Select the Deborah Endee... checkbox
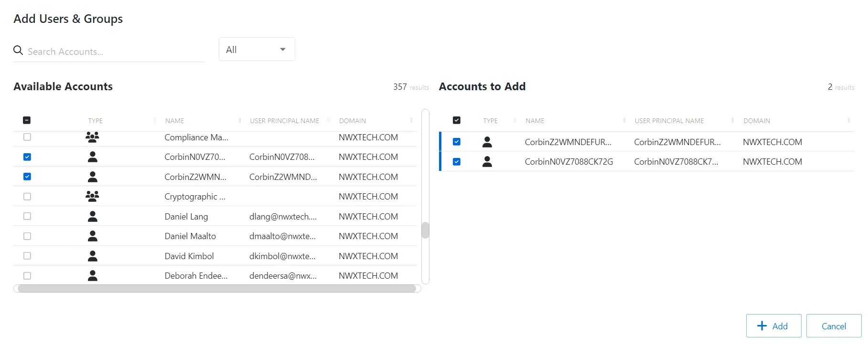The image size is (868, 346). point(27,275)
